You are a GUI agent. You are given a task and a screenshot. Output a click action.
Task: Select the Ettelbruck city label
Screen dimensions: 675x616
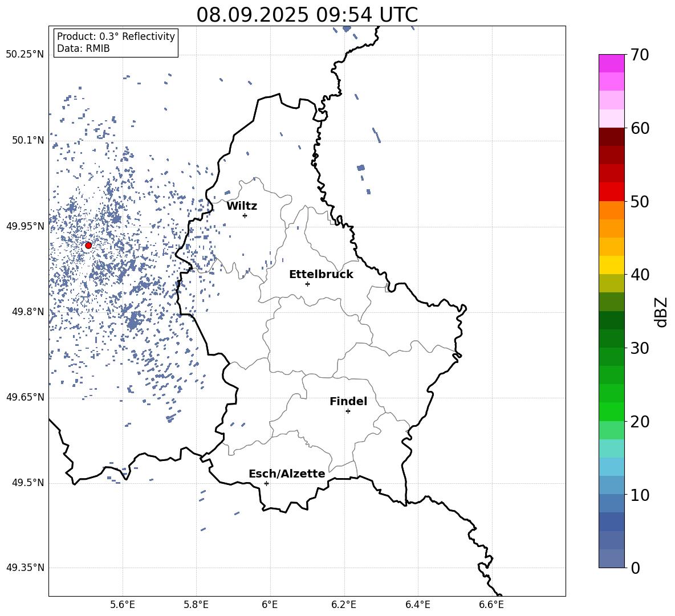point(321,275)
